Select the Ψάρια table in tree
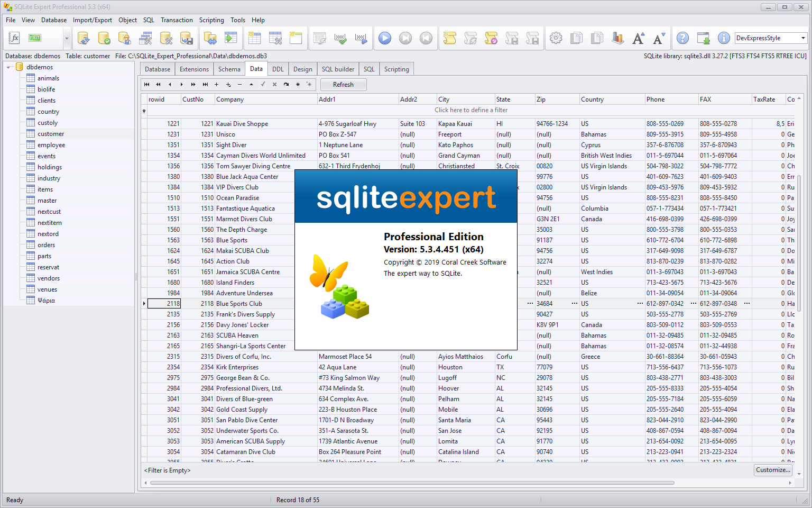The width and height of the screenshot is (812, 508). pyautogui.click(x=46, y=301)
